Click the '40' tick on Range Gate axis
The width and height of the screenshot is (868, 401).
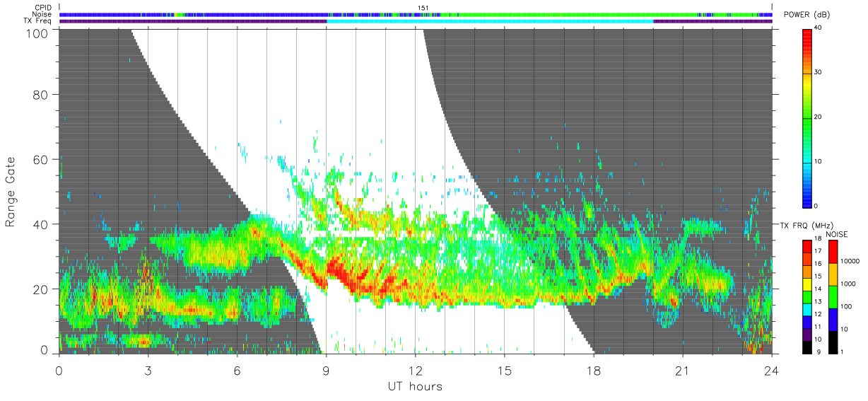(x=41, y=224)
